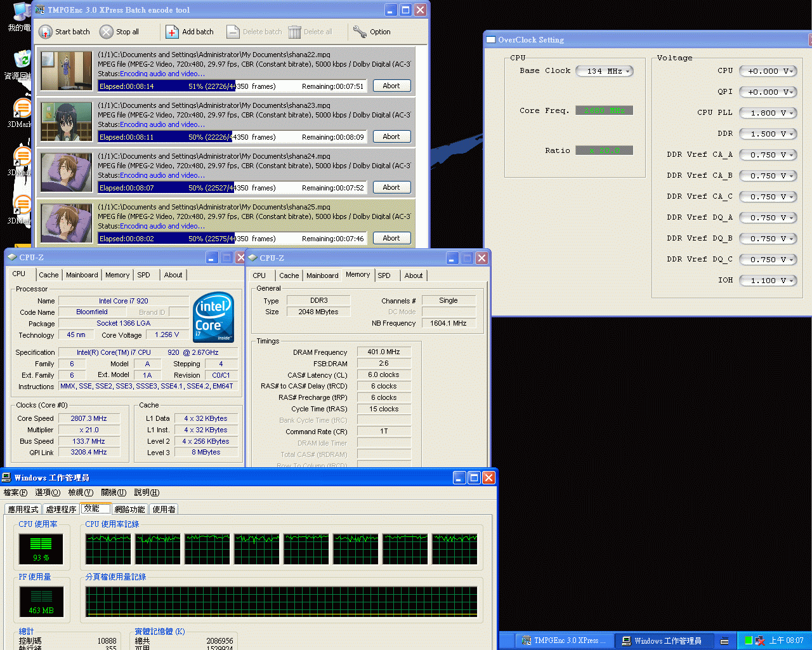The image size is (812, 650).
Task: Open the CPU PLL 1.800 V dropdown
Action: tap(768, 113)
